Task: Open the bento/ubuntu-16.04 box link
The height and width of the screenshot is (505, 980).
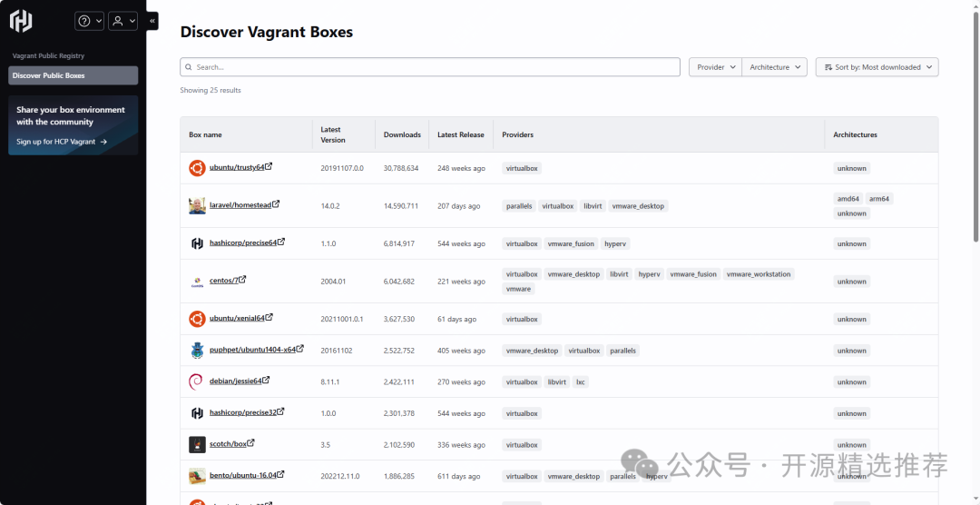Action: [243, 476]
